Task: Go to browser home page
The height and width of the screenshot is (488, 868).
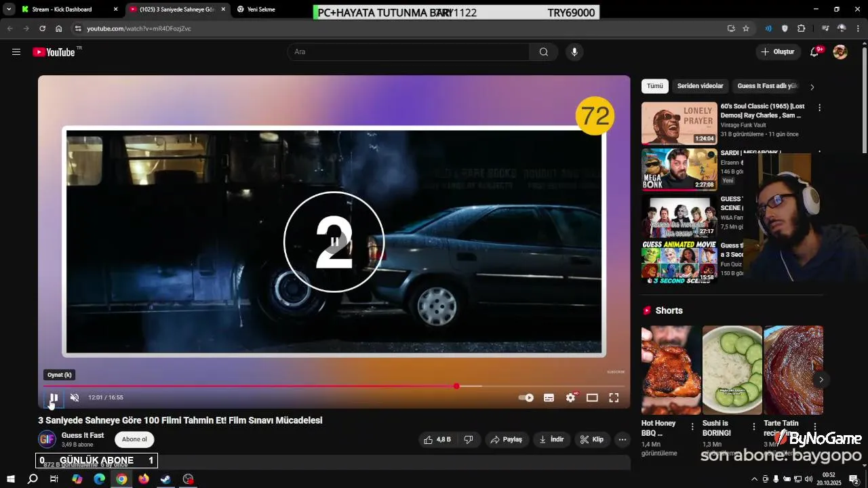Action: [x=58, y=28]
